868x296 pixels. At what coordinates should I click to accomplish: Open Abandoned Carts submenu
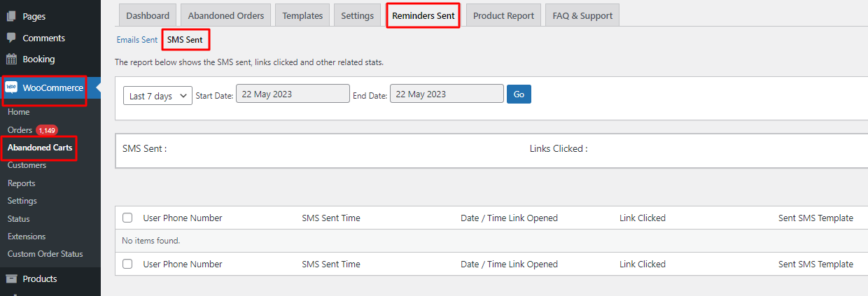click(x=40, y=148)
